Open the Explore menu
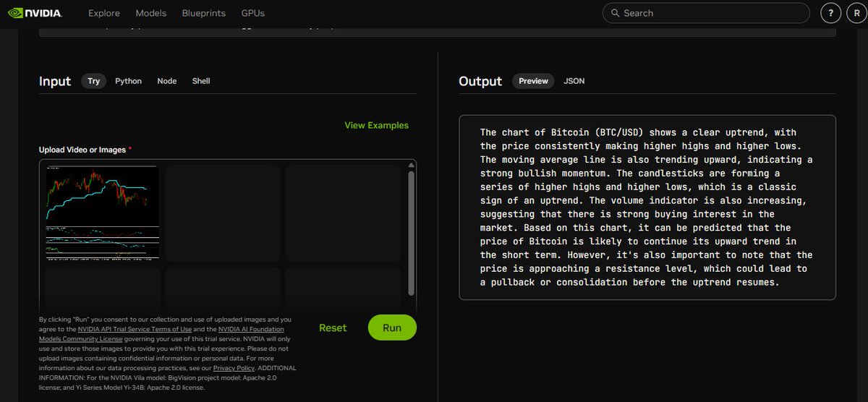This screenshot has width=868, height=402. 104,13
